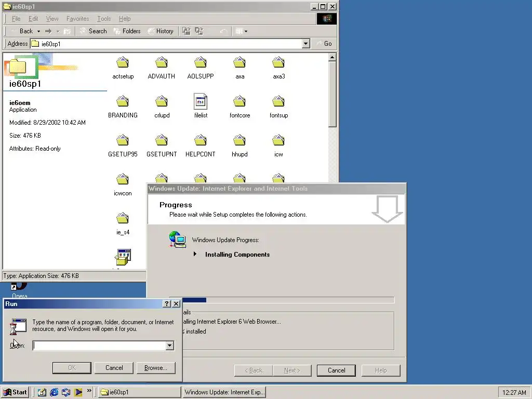
Task: Expand the Address bar dropdown
Action: click(x=305, y=44)
